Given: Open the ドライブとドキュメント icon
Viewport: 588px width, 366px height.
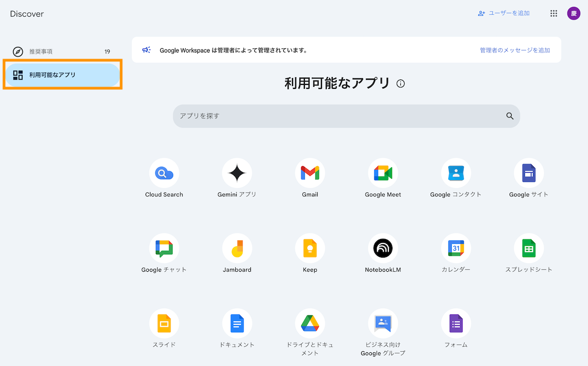Looking at the screenshot, I should pyautogui.click(x=310, y=323).
